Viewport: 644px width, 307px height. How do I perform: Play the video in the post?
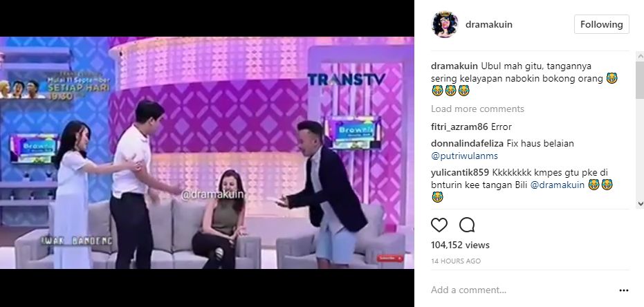coord(207,153)
